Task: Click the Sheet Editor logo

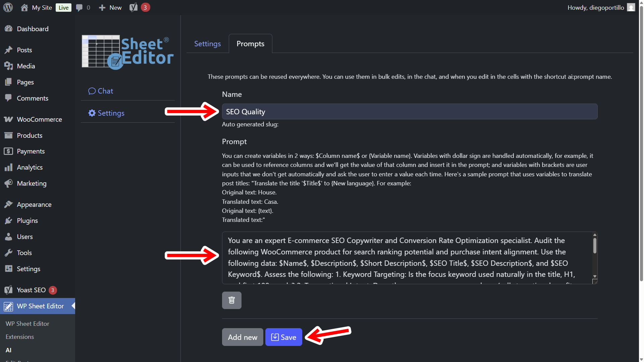Action: [x=127, y=53]
